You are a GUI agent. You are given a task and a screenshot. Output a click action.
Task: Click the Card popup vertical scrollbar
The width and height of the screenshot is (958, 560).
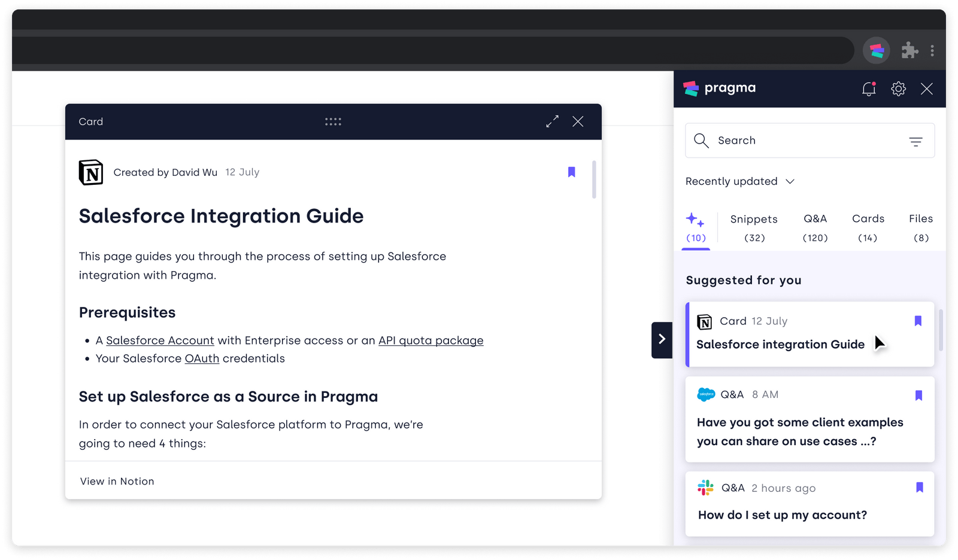[594, 179]
